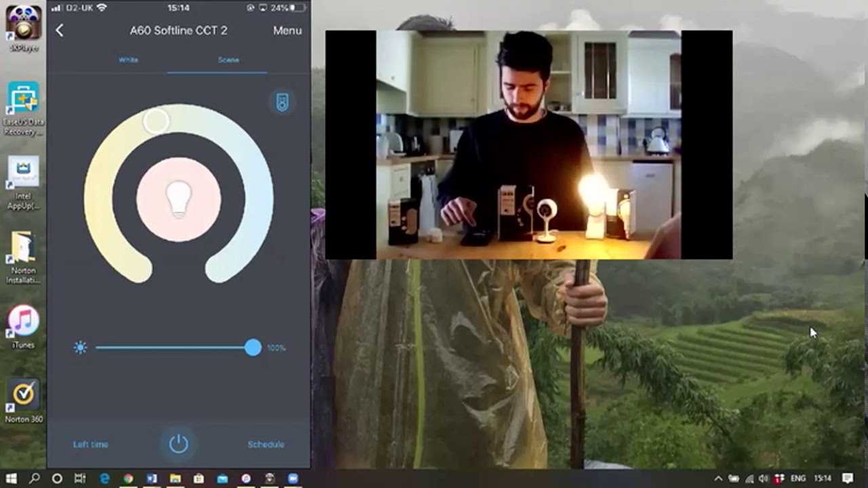Image resolution: width=868 pixels, height=488 pixels.
Task: Click the kitchen video window
Action: pyautogui.click(x=529, y=144)
